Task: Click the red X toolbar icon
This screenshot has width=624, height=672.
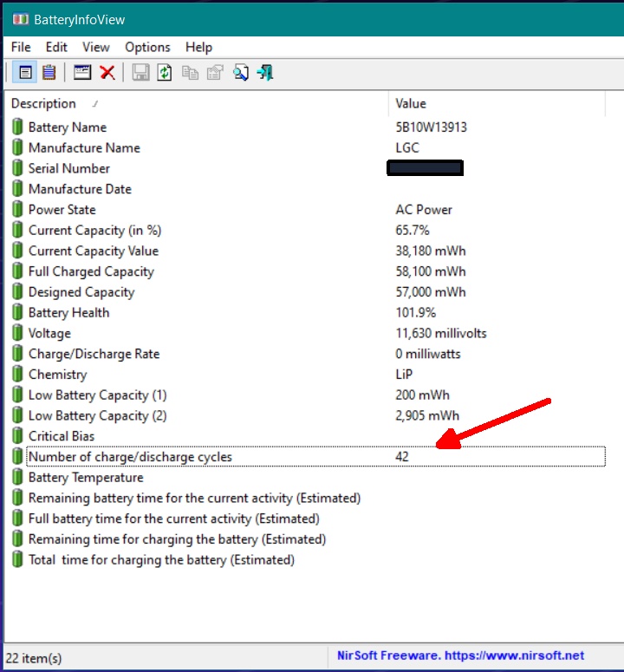Action: click(x=107, y=73)
